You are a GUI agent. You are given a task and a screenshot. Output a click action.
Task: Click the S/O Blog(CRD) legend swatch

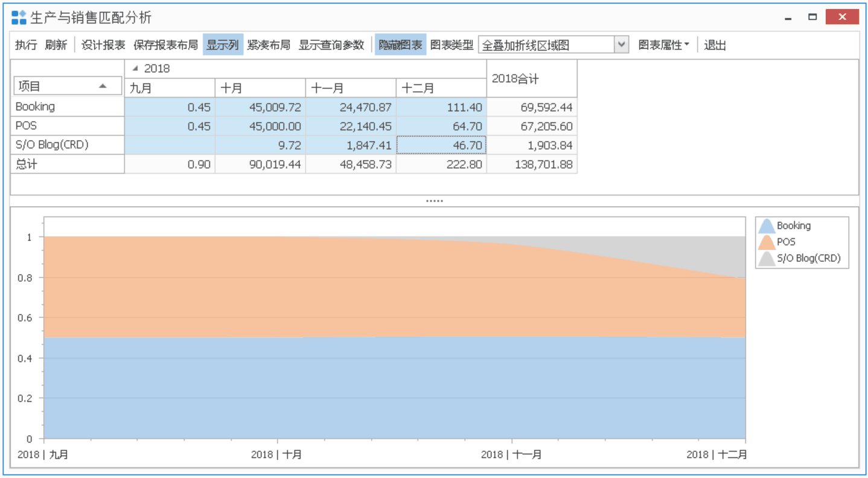[x=766, y=259]
